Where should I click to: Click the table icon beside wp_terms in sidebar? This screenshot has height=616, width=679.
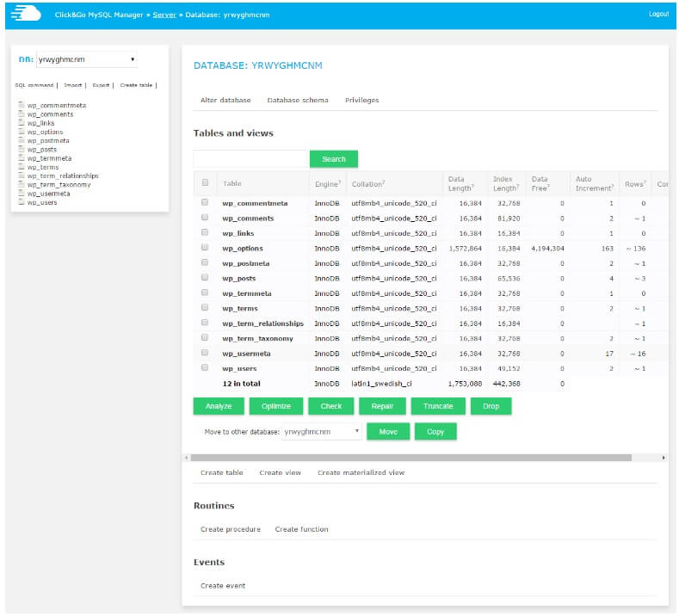point(22,167)
